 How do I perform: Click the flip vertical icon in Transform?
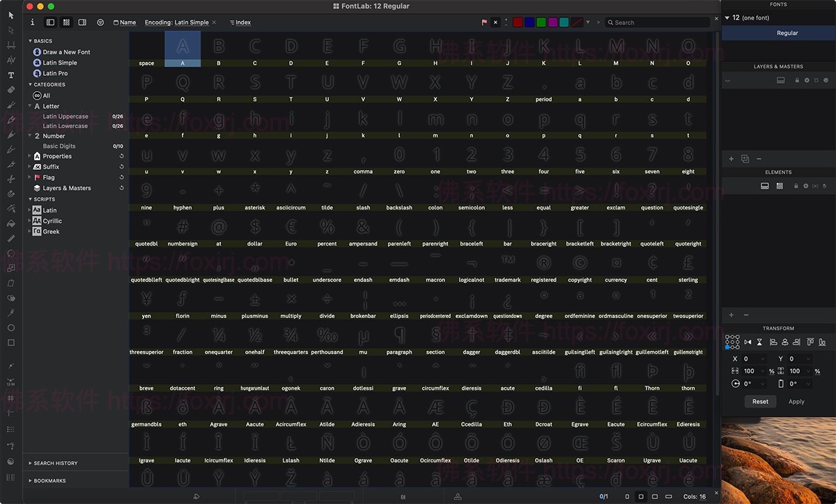(x=760, y=342)
